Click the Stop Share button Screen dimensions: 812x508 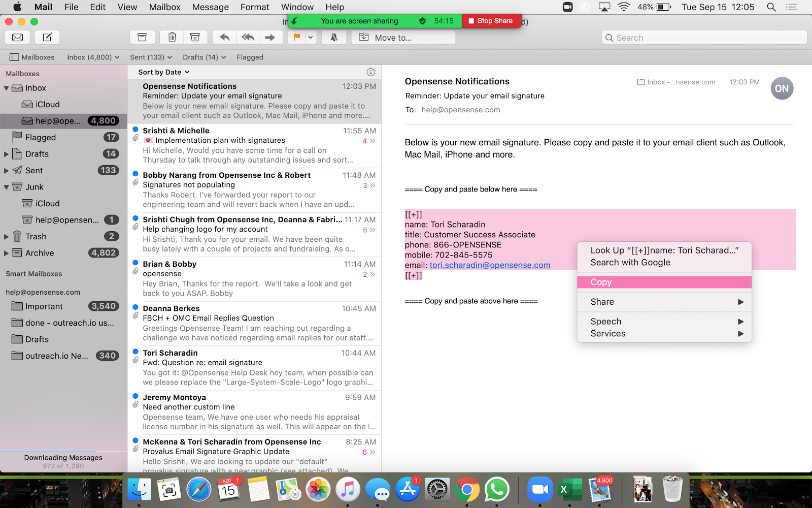click(x=491, y=21)
